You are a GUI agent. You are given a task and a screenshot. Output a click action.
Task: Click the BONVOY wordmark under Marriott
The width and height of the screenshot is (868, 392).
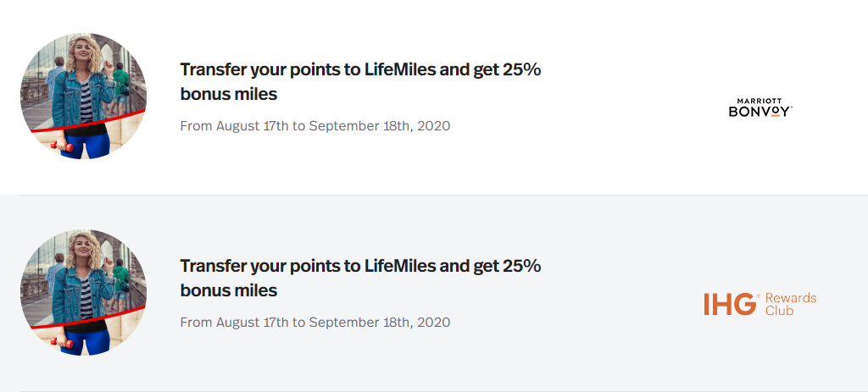[760, 112]
